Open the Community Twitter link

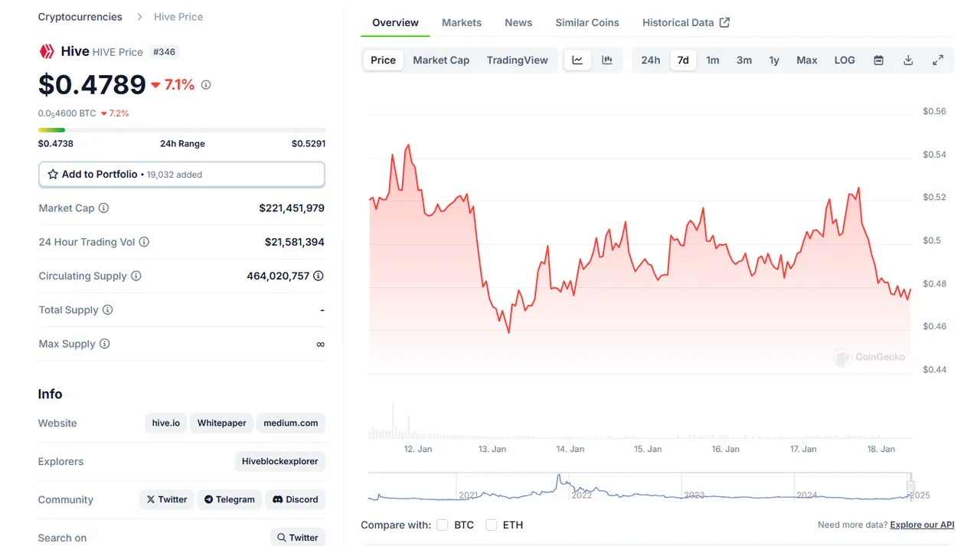[x=167, y=499]
